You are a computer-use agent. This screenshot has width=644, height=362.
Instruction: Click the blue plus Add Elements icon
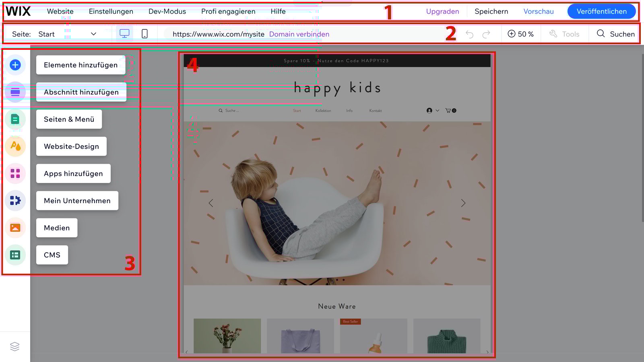coord(15,65)
